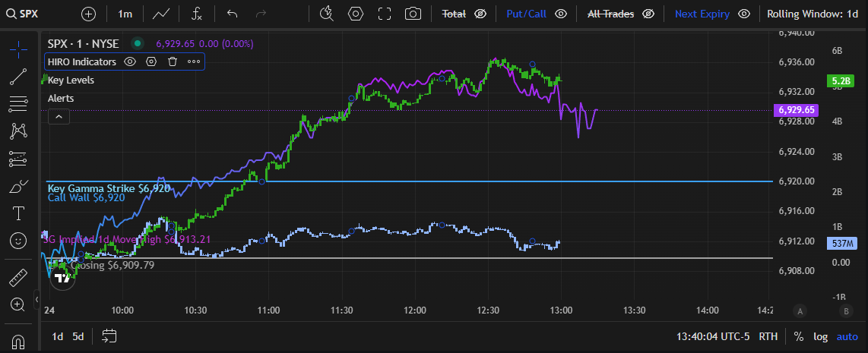Click the auto scale button
Image resolution: width=868 pixels, height=353 pixels.
point(847,336)
